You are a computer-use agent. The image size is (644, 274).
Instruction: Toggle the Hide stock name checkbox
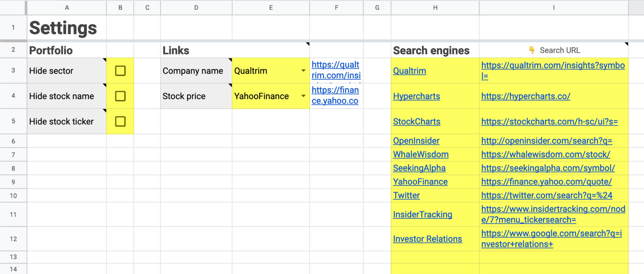120,96
